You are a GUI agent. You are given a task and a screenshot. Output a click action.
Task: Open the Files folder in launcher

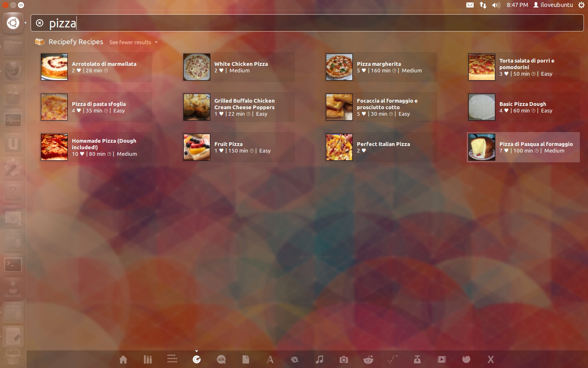(x=13, y=47)
